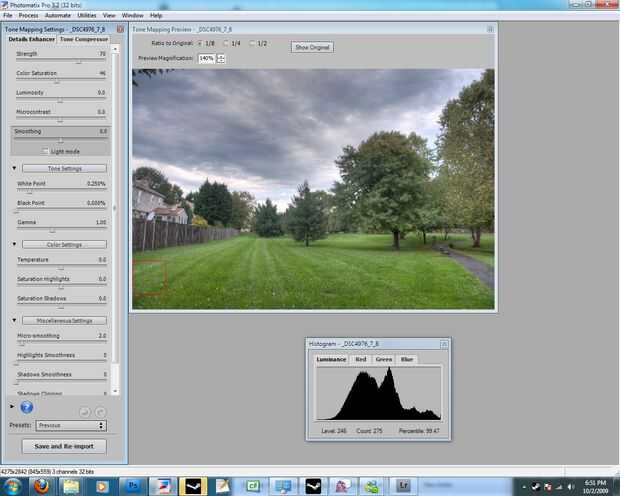
Task: Switch to Photoshop in the taskbar
Action: [x=133, y=486]
